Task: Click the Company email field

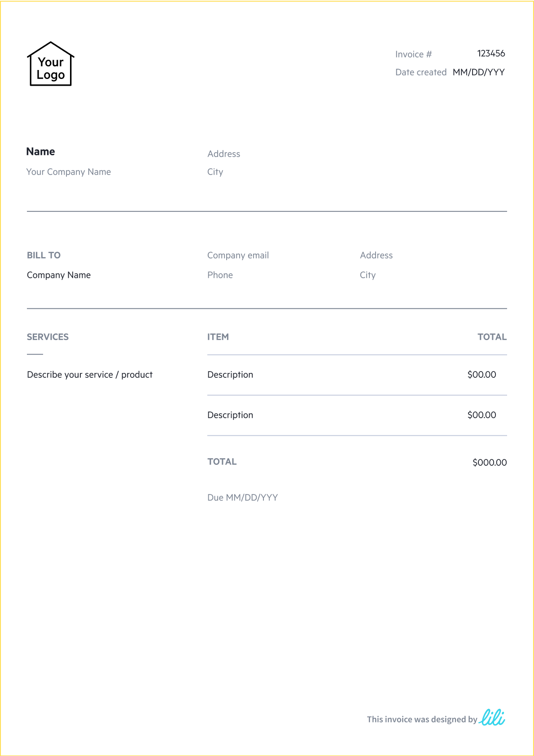Action: point(238,255)
